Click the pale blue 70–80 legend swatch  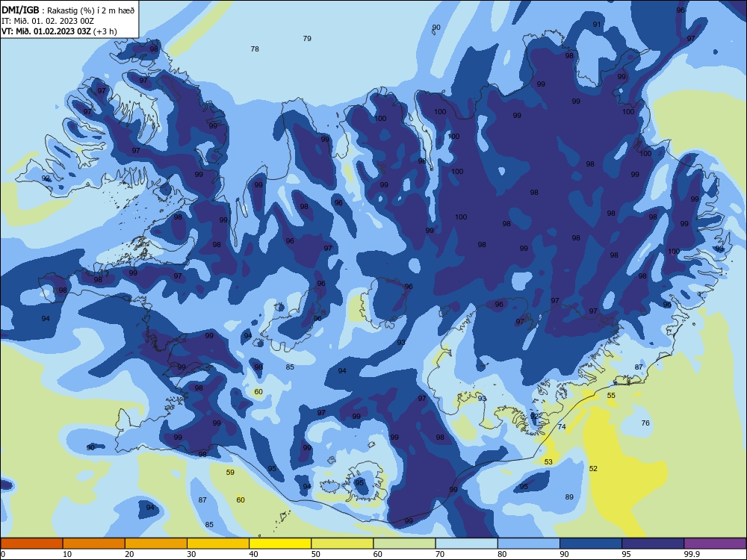pyautogui.click(x=466, y=544)
